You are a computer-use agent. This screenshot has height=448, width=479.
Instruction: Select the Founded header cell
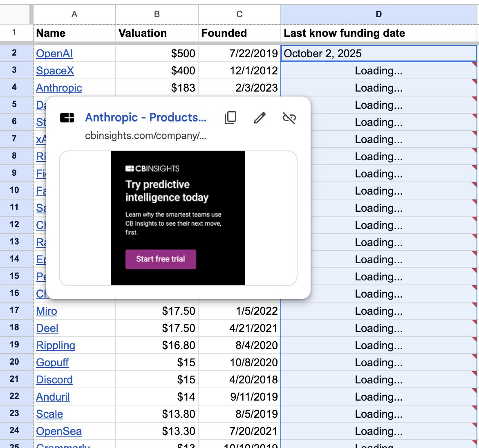point(239,33)
